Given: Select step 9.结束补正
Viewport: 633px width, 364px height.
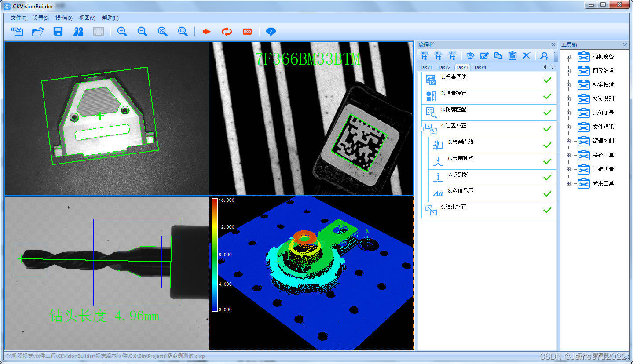Looking at the screenshot, I should click(489, 210).
